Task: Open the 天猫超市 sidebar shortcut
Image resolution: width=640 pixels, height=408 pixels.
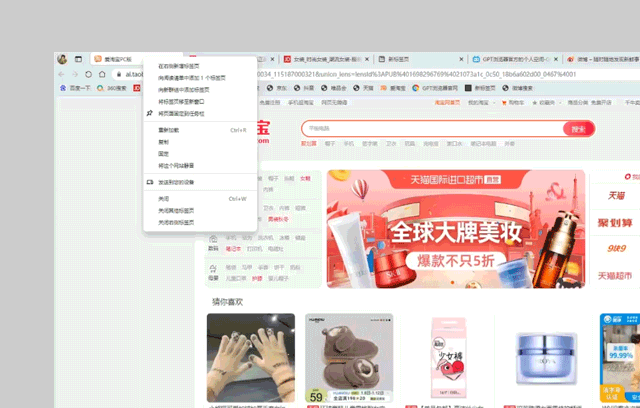Action: [615, 276]
